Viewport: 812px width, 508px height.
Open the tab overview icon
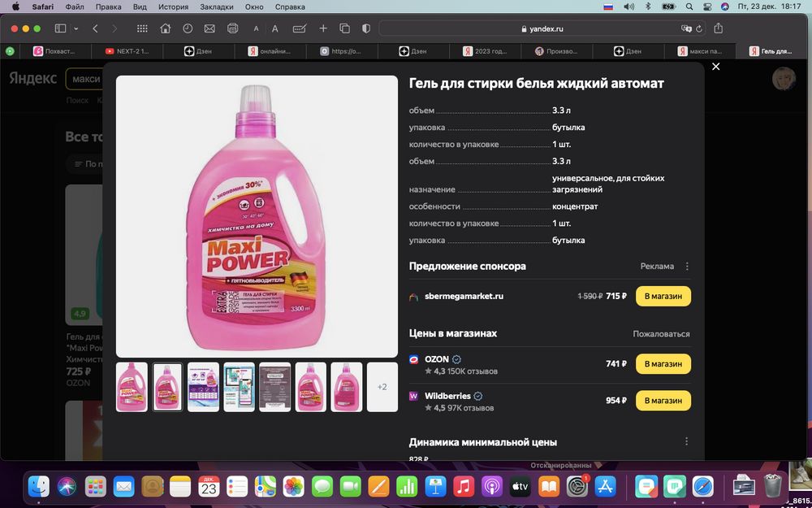point(344,28)
